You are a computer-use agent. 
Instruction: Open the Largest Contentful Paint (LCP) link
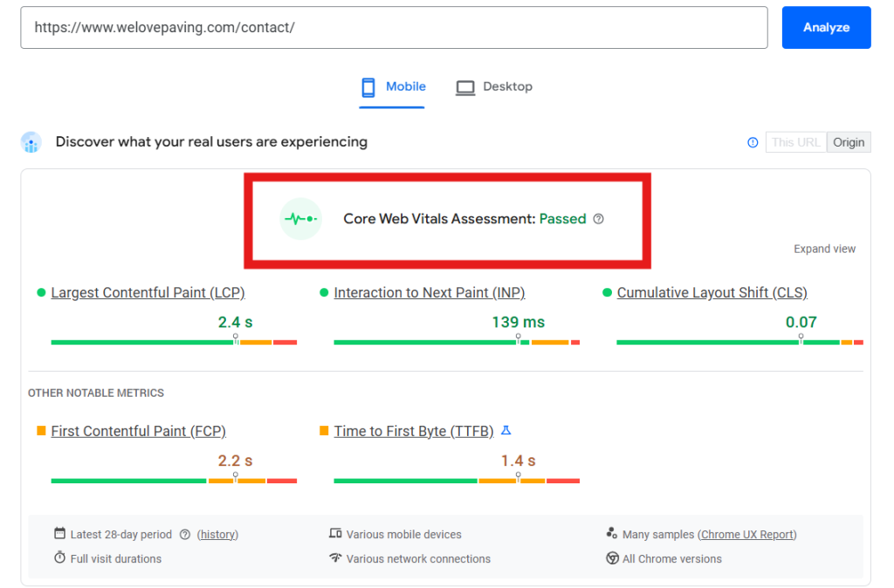click(x=148, y=293)
